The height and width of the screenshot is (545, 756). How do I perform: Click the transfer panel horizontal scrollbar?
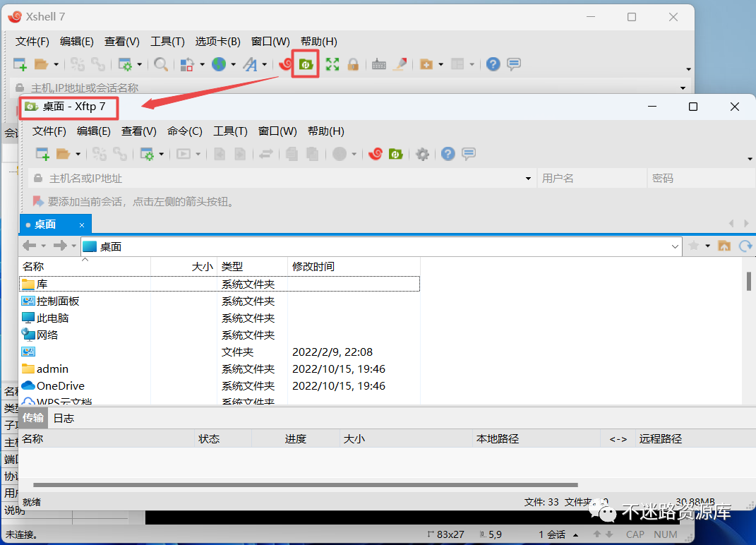tap(305, 485)
